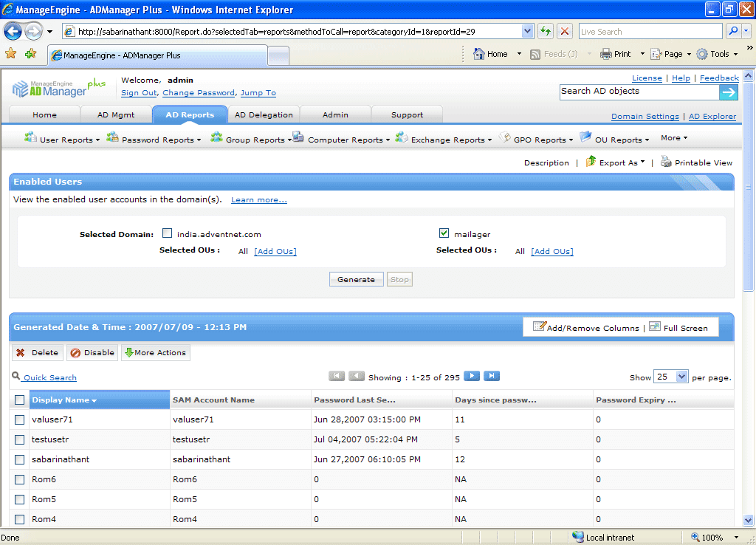Click the Home house icon in IE toolbar
The width and height of the screenshot is (756, 545).
(x=478, y=53)
